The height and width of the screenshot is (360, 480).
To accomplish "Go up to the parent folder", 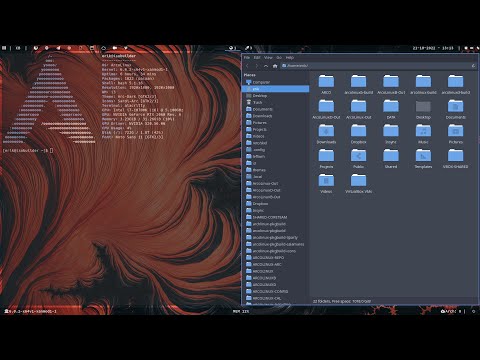I will pos(266,66).
